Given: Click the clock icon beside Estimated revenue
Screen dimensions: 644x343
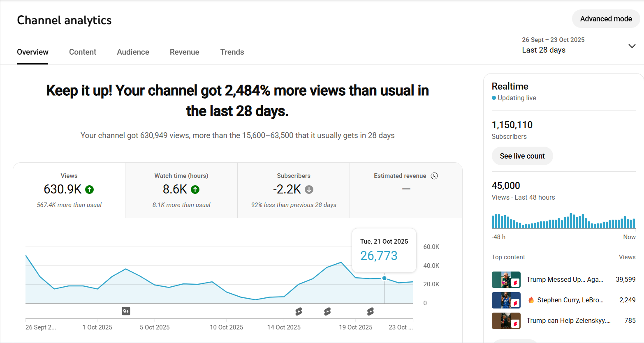Looking at the screenshot, I should coord(434,176).
